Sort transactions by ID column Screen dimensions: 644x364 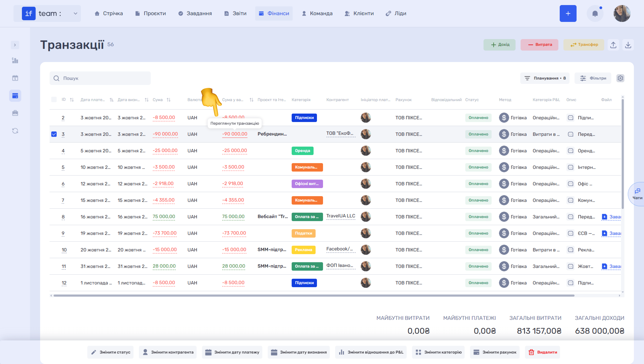72,100
